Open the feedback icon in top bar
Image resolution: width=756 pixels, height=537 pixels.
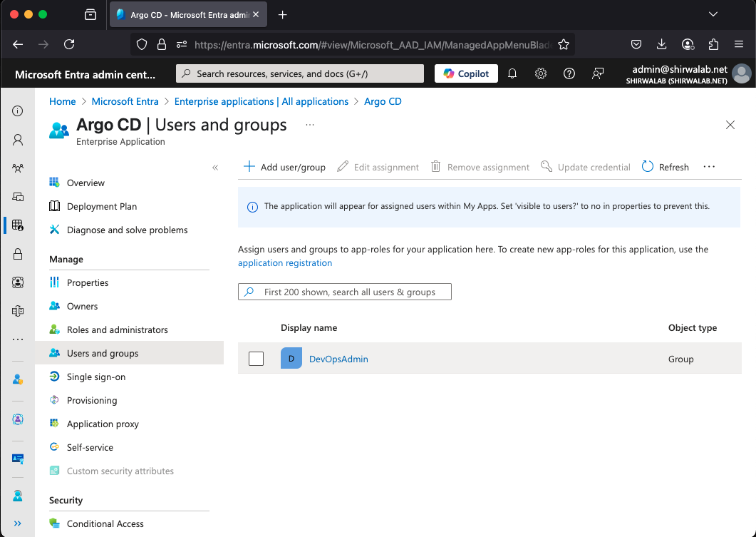(x=598, y=73)
